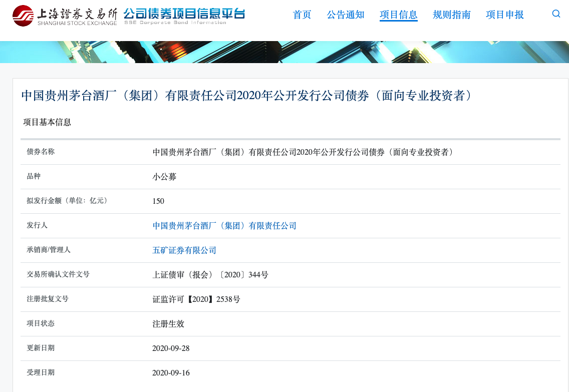The width and height of the screenshot is (569, 392).
Task: Select 项目信息 navigation tab
Action: click(398, 15)
